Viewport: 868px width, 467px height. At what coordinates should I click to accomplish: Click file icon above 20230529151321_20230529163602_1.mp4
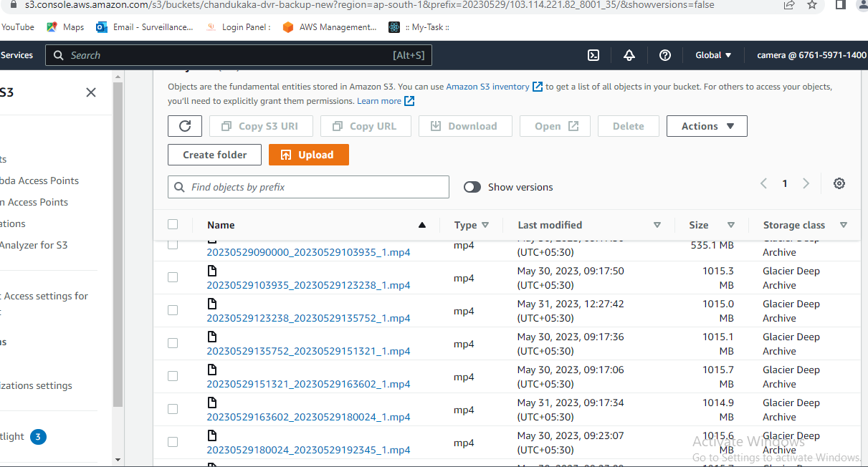(x=212, y=370)
